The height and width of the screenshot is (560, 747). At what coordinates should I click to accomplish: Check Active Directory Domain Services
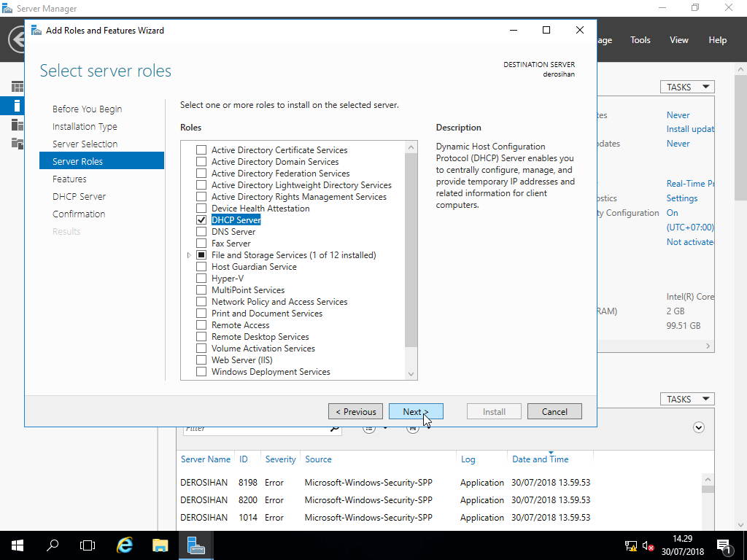coord(201,161)
